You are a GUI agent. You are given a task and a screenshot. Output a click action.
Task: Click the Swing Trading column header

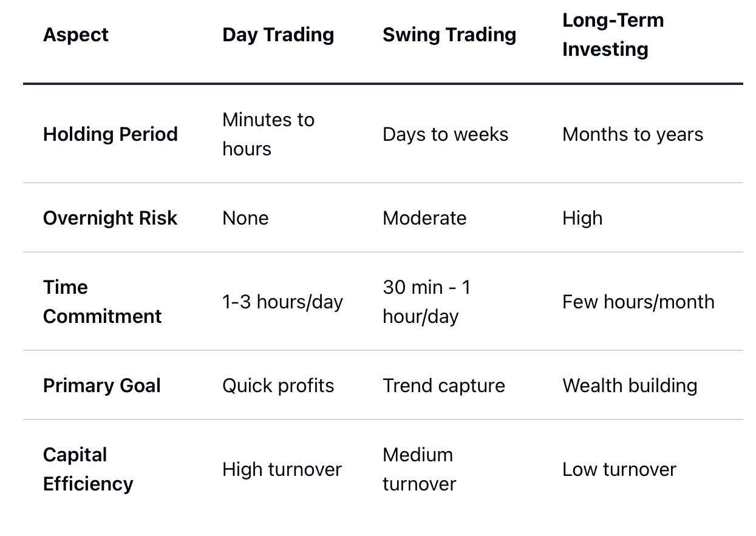pyautogui.click(x=449, y=35)
